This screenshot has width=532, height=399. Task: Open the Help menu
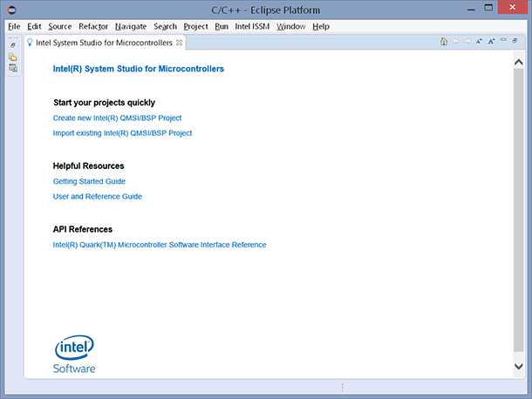click(321, 26)
